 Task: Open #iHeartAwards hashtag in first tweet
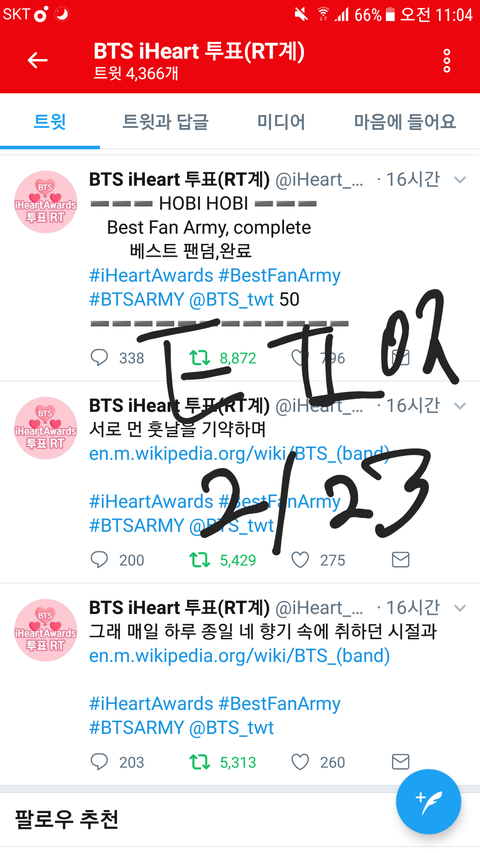[x=151, y=275]
